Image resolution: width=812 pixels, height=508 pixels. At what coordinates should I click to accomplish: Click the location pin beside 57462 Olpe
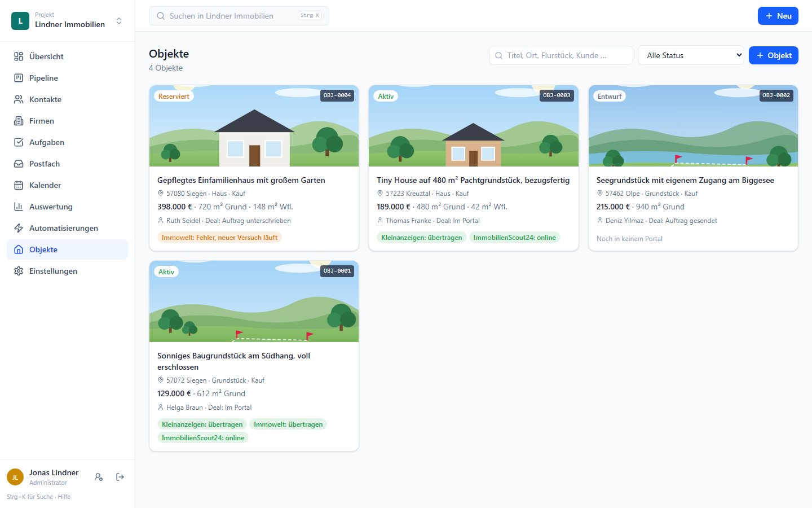(600, 193)
